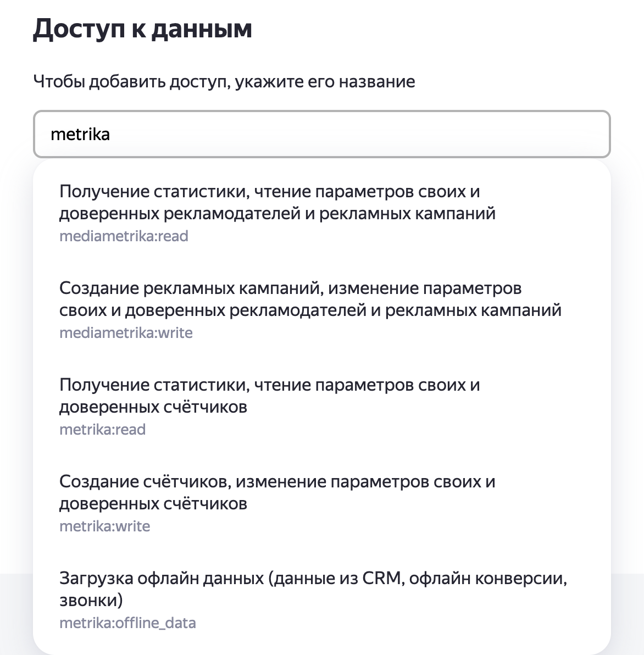Viewport: 644px width, 655px height.
Task: Click "CRM" in the offline data suggestion
Action: [x=382, y=579]
